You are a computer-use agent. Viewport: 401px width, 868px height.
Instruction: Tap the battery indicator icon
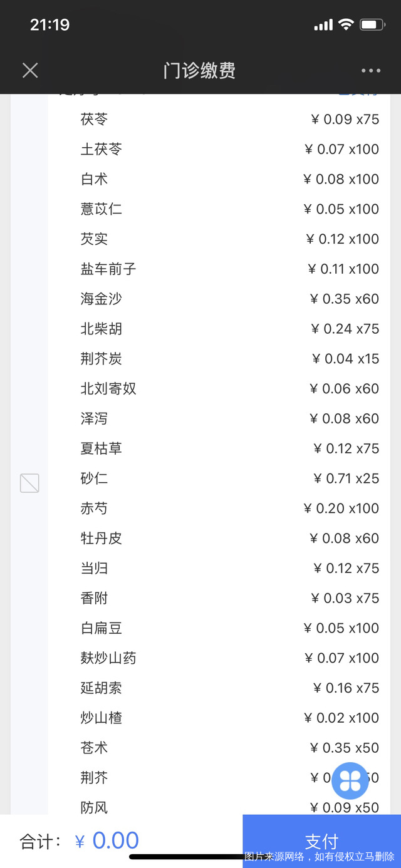coord(372,25)
